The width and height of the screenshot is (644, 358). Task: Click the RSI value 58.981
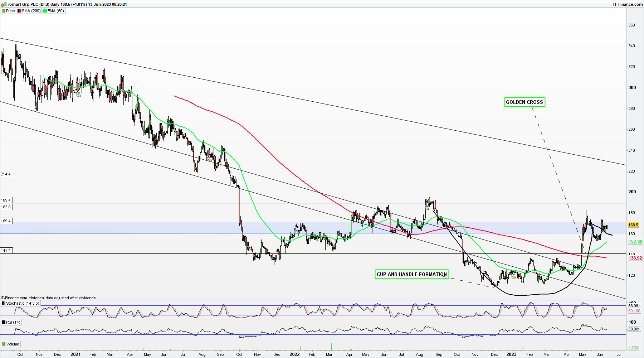pos(634,329)
